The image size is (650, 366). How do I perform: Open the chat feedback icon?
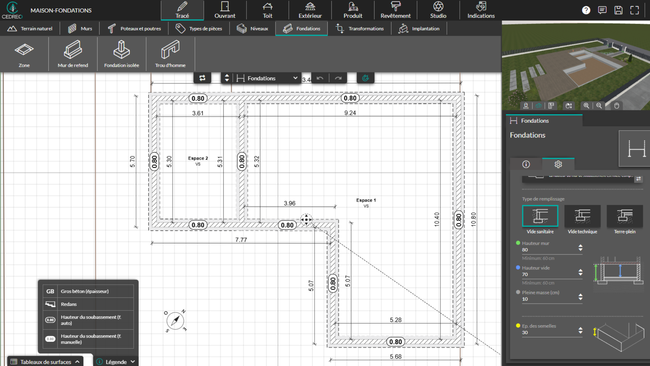(602, 10)
